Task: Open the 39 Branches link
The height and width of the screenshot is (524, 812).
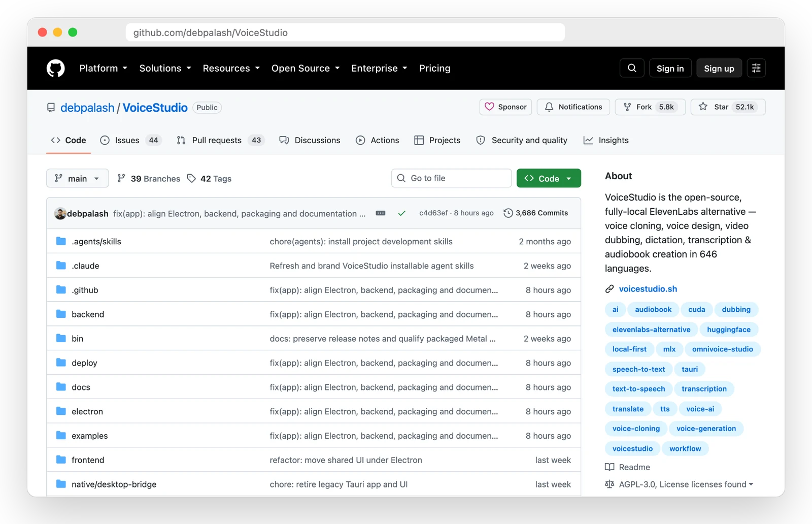Action: point(149,178)
